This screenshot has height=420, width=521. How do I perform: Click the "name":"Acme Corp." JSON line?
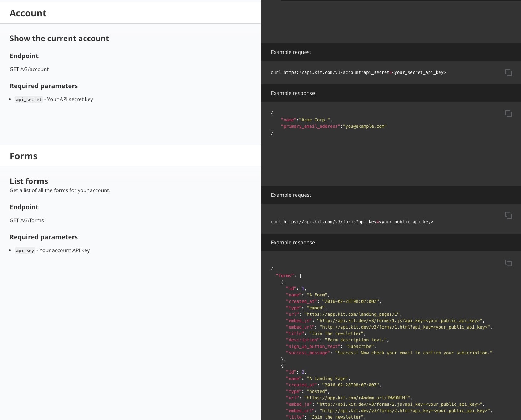tap(306, 120)
